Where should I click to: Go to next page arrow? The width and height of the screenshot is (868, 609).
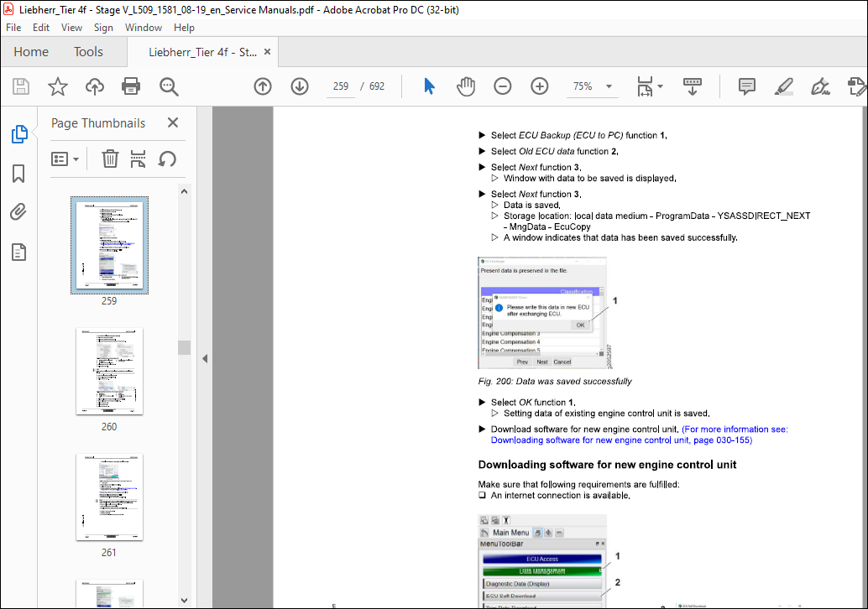pyautogui.click(x=300, y=86)
